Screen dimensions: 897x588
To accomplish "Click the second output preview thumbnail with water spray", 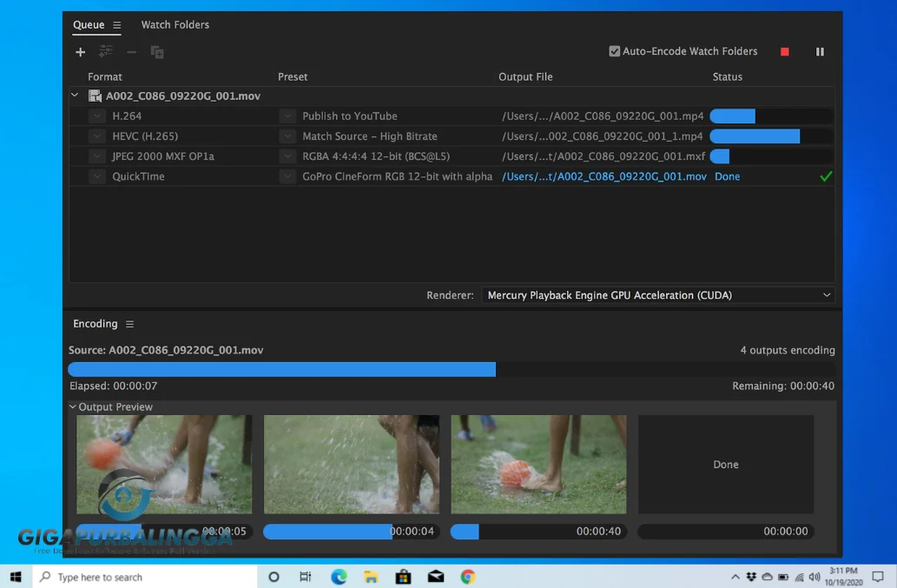I will point(352,465).
